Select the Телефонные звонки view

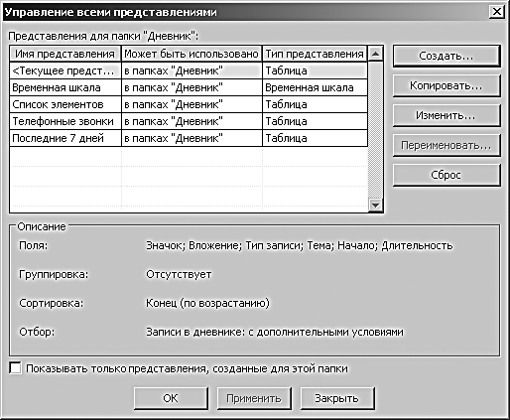click(189, 121)
